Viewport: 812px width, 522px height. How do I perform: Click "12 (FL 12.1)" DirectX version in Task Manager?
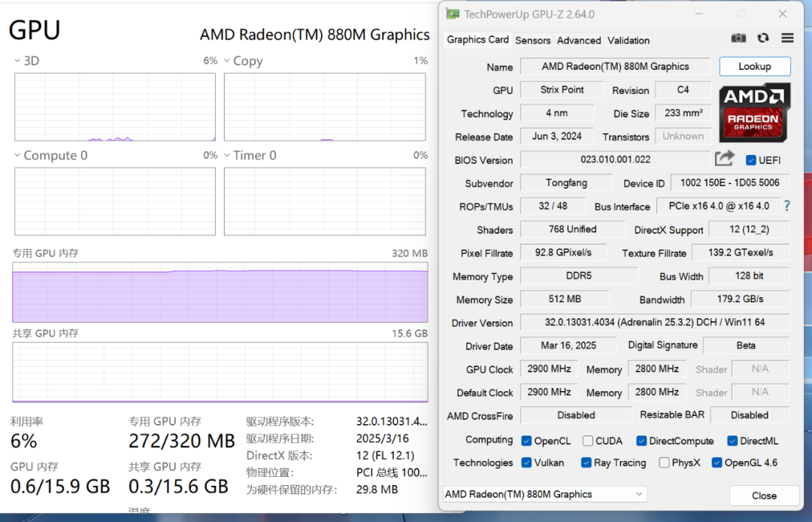(385, 456)
